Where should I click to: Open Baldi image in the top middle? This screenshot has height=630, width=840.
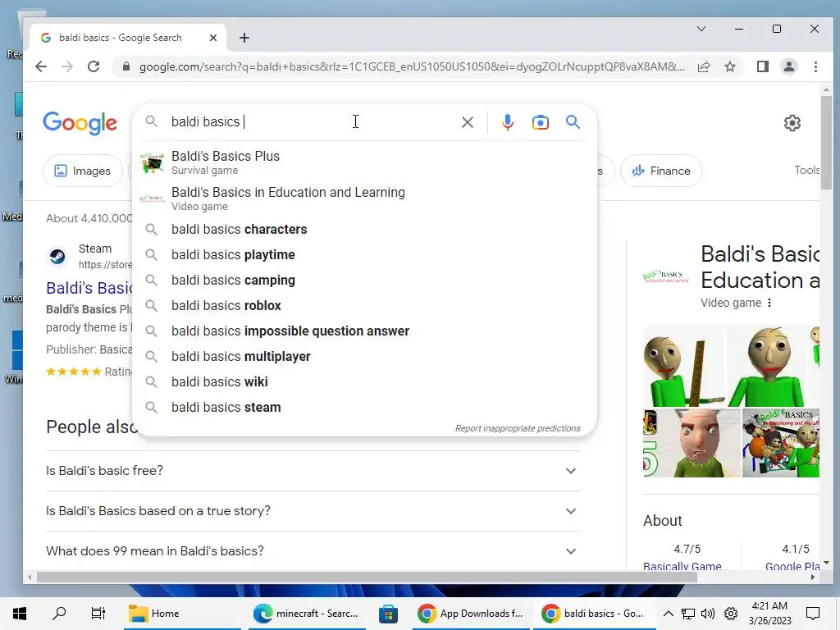[x=766, y=366]
